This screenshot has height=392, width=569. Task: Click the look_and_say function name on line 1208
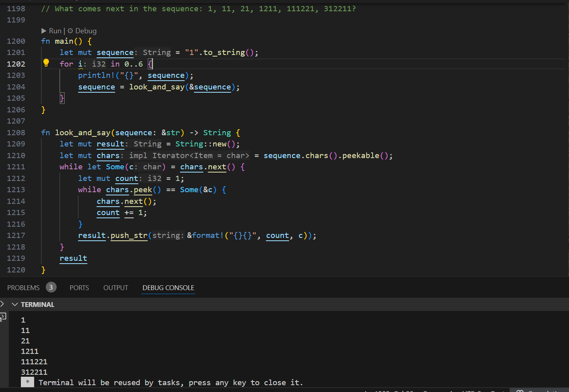(x=82, y=133)
